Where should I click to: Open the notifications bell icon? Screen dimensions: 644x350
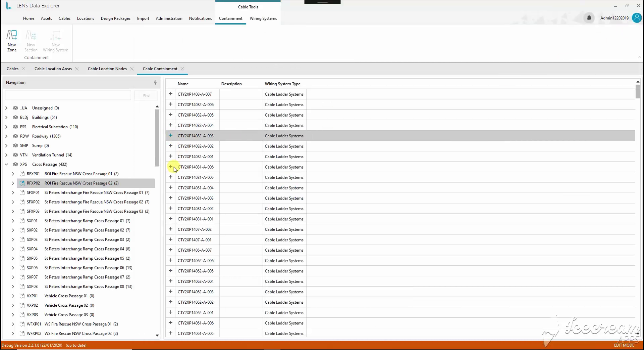(x=589, y=18)
